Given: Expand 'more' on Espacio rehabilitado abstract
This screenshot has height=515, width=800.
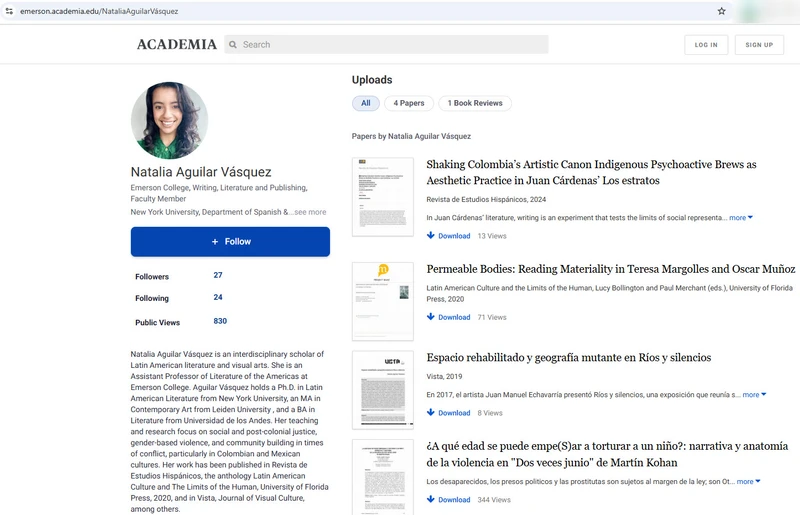Looking at the screenshot, I should coord(754,395).
